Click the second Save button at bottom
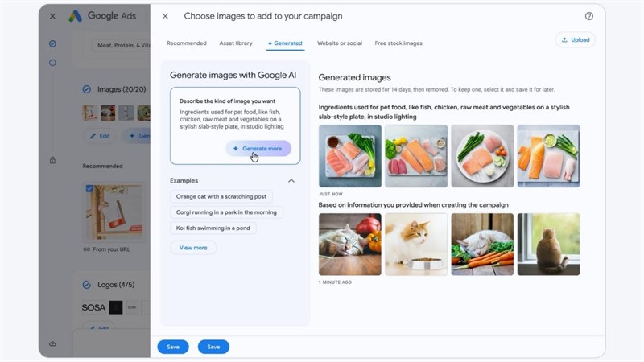 click(x=213, y=347)
